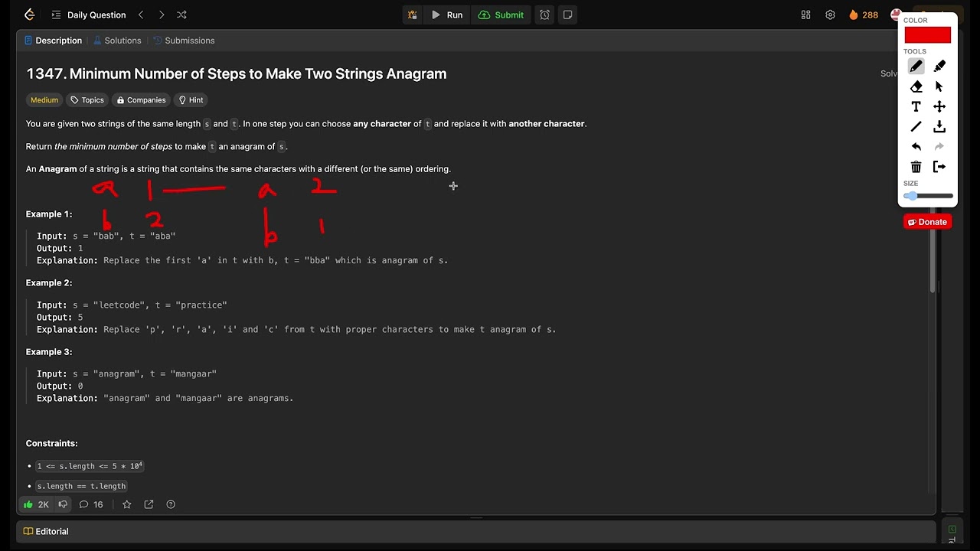The image size is (980, 551).
Task: Select the highlighter tool
Action: [939, 67]
